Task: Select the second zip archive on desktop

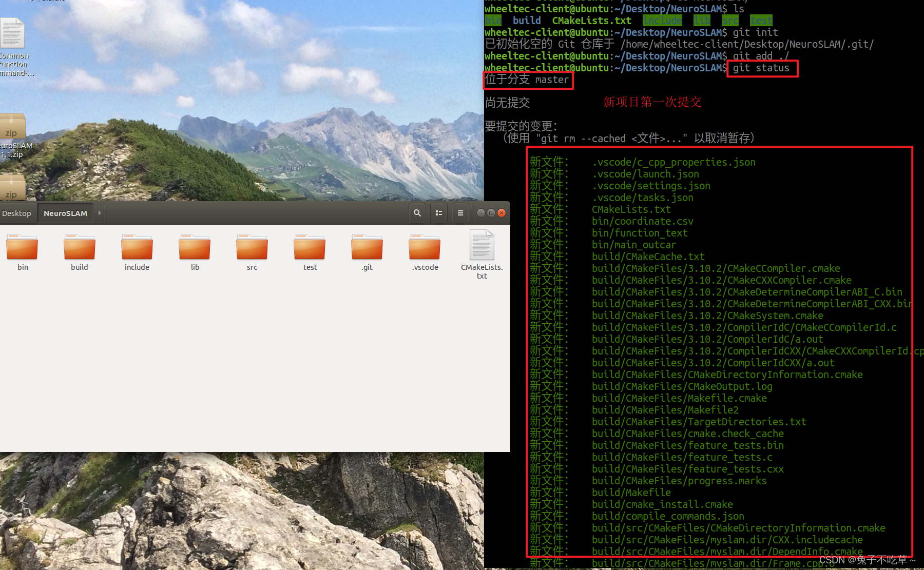Action: click(x=13, y=189)
